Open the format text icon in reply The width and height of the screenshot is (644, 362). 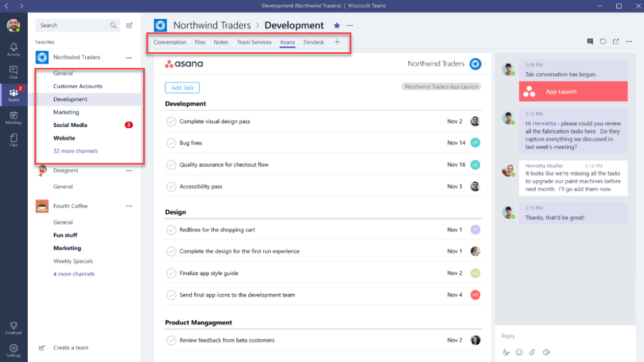coord(505,352)
